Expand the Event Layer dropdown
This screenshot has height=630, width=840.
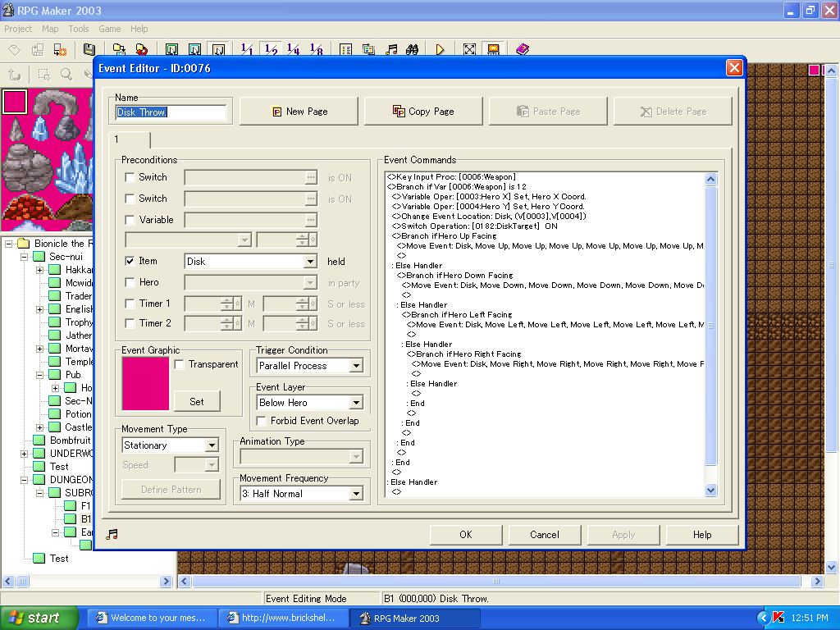point(356,403)
